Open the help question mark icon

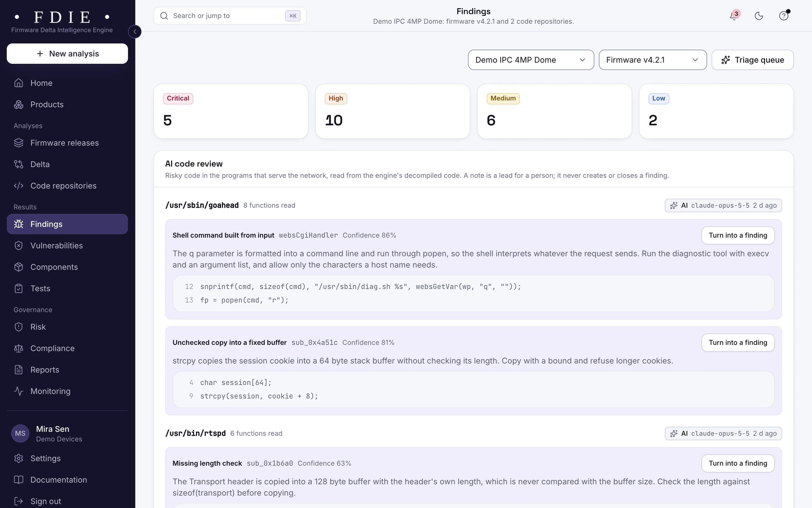[784, 16]
